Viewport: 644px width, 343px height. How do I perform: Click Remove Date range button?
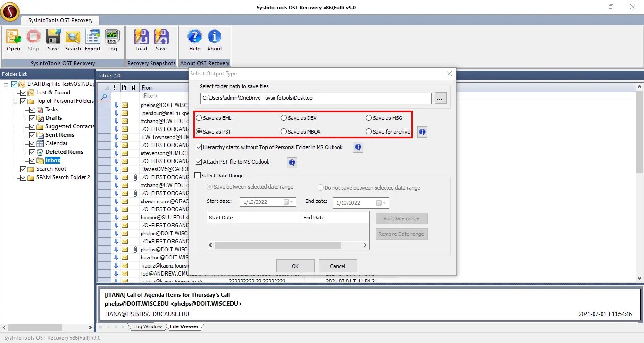tap(401, 234)
